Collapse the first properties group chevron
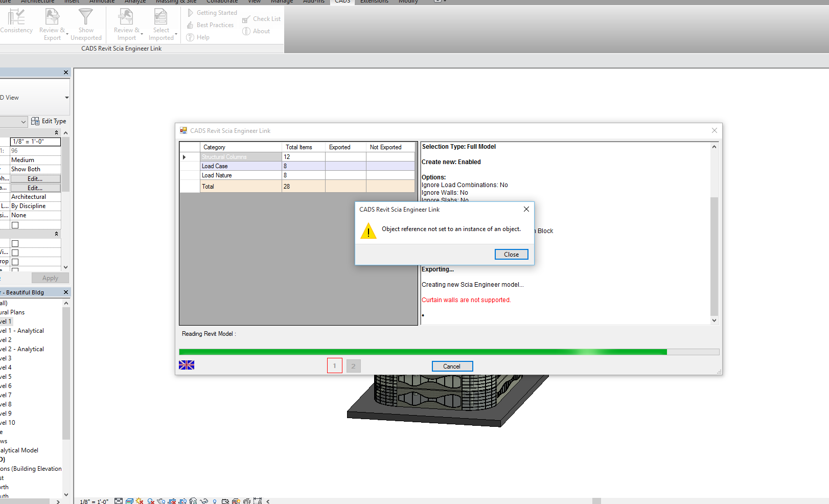The width and height of the screenshot is (829, 504). click(x=56, y=132)
